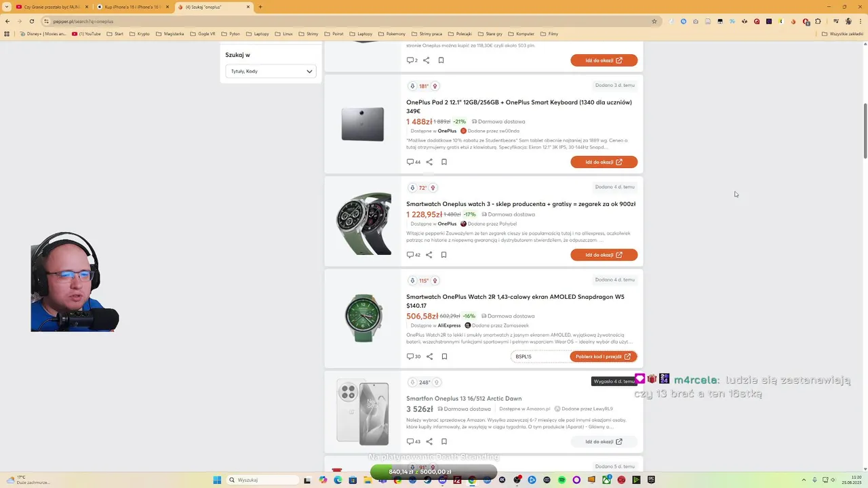
Task: Bookmark the Oneplus watch 3 deal
Action: pos(443,255)
